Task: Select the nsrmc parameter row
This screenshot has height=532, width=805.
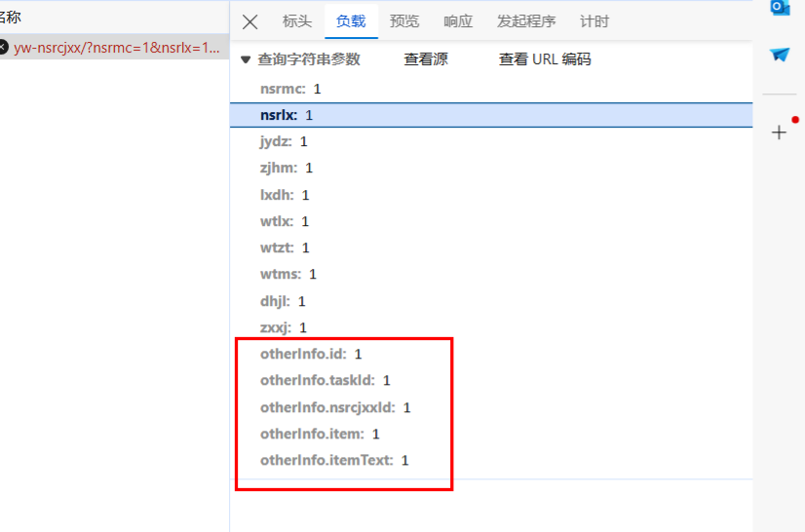Action: click(491, 89)
